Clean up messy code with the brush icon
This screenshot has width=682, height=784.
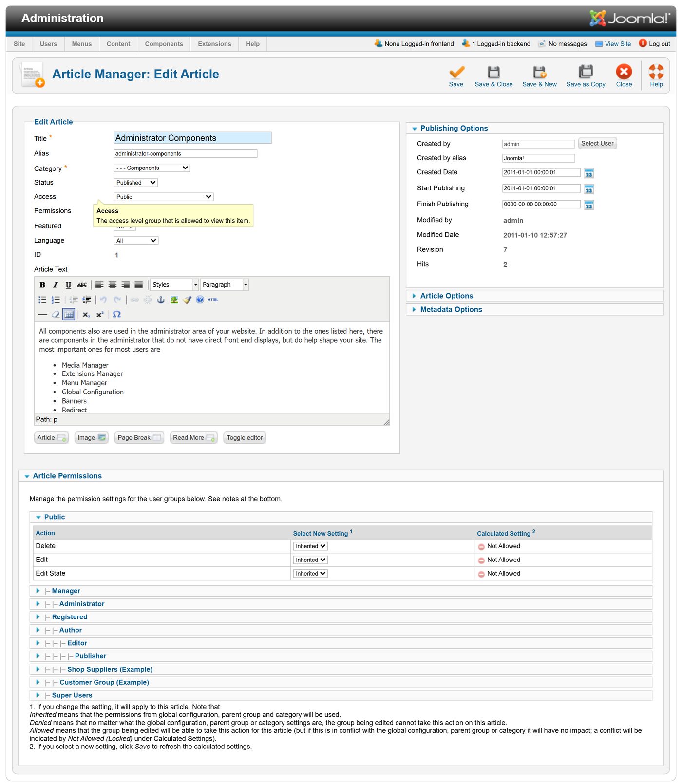coord(187,300)
